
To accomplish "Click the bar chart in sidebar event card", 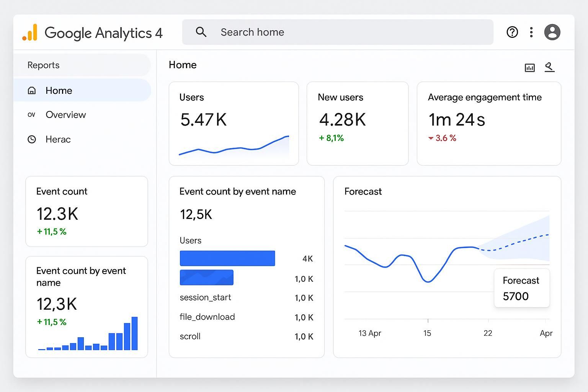I will (x=88, y=333).
